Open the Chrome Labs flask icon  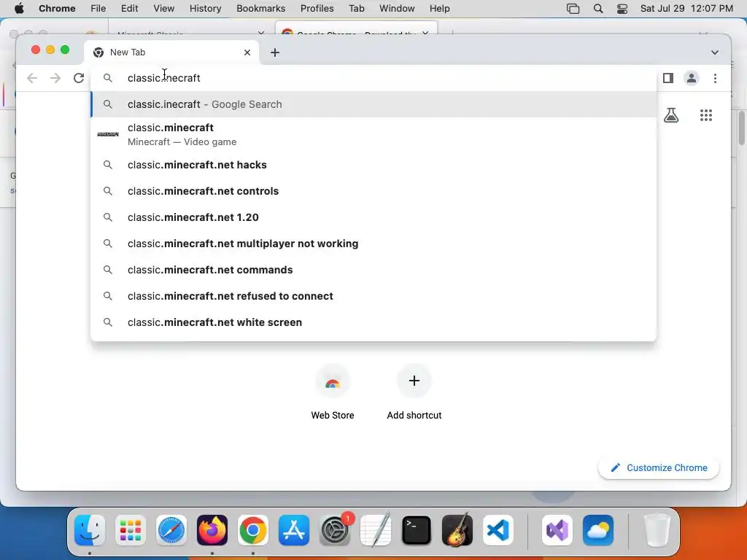[x=671, y=115]
